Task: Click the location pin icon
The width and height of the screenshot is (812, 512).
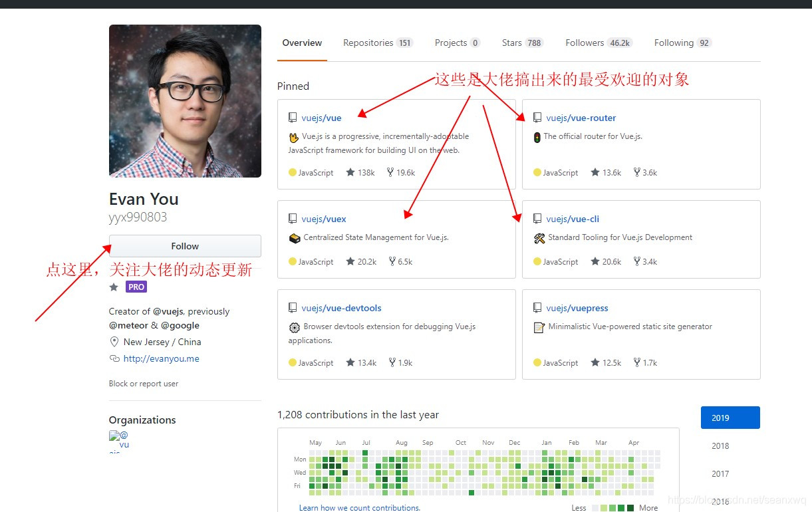Action: [114, 342]
